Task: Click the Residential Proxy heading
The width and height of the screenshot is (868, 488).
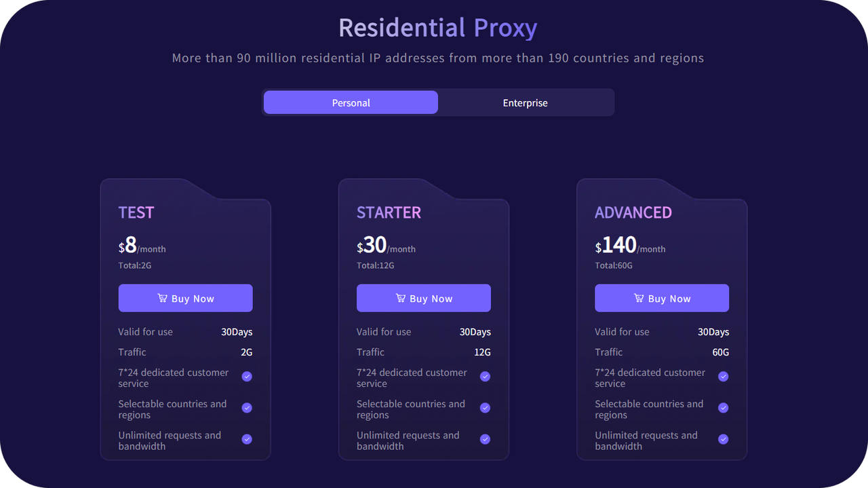Action: point(437,28)
